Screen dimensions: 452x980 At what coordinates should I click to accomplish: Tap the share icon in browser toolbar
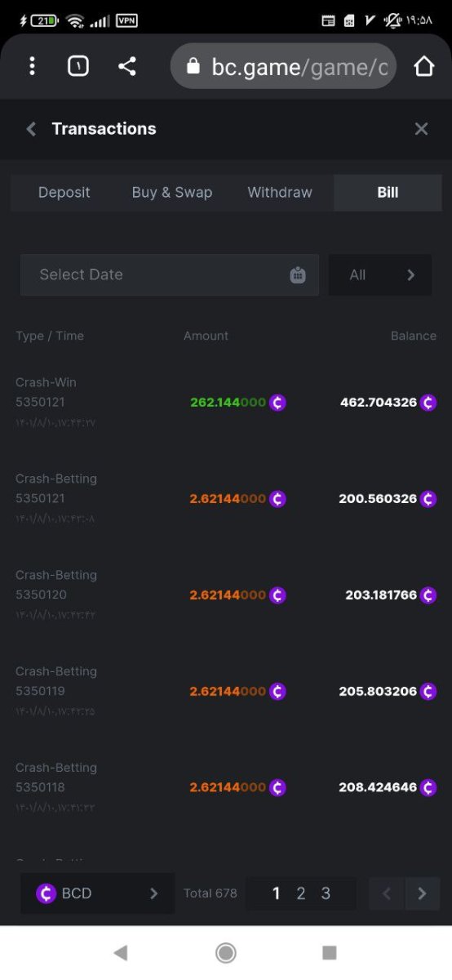click(x=126, y=66)
